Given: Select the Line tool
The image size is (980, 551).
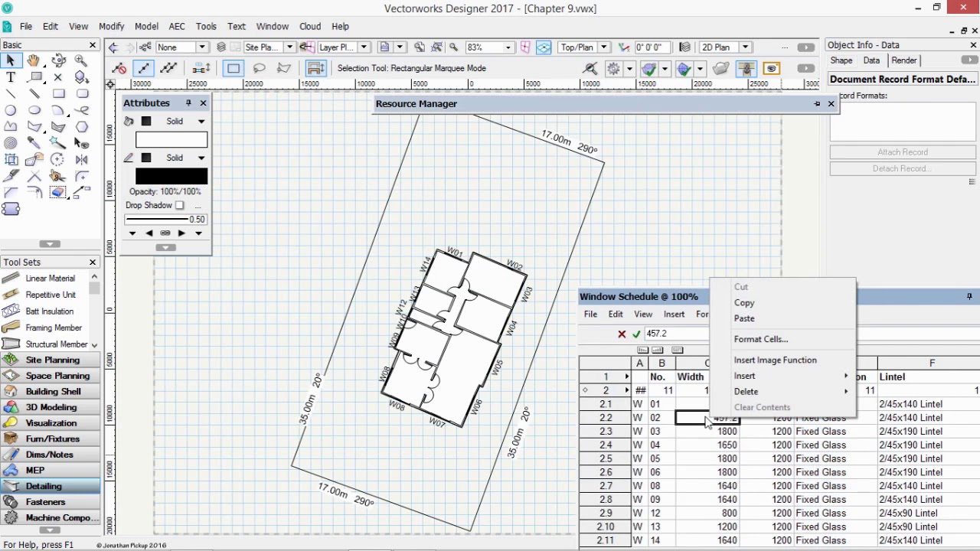Looking at the screenshot, I should coord(11,94).
